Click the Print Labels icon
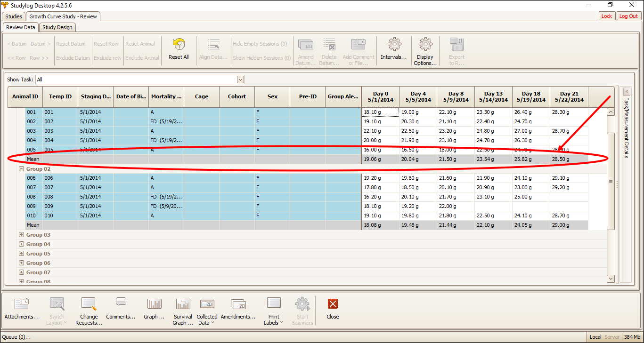Screen dimensions: 644x343 pyautogui.click(x=274, y=303)
